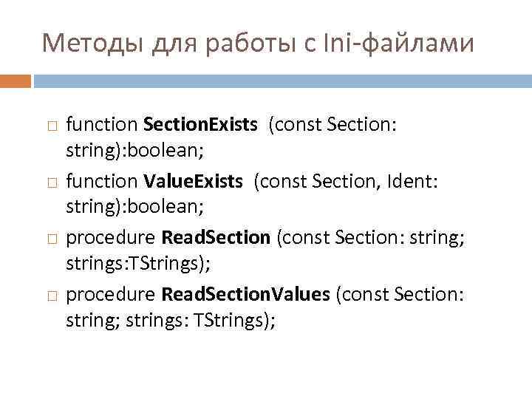Click the "strings:TStrings);" line under ReadSection
This screenshot has width=532, height=399.
[130, 264]
